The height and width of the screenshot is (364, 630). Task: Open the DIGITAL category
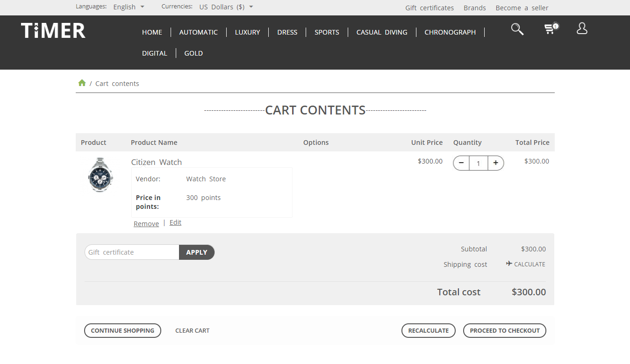[155, 53]
